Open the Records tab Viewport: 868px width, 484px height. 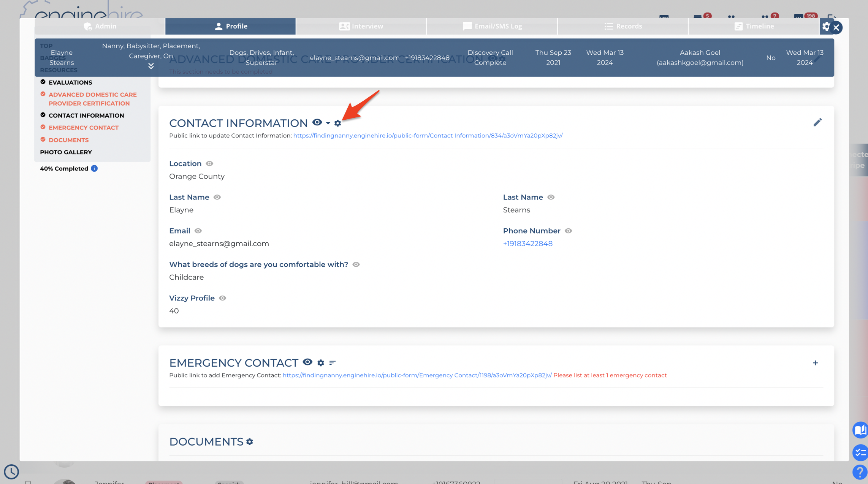[x=623, y=26]
